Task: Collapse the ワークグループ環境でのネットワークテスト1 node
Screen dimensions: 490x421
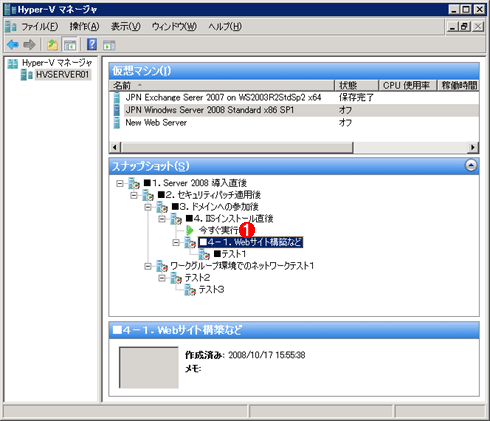Action: [148, 266]
